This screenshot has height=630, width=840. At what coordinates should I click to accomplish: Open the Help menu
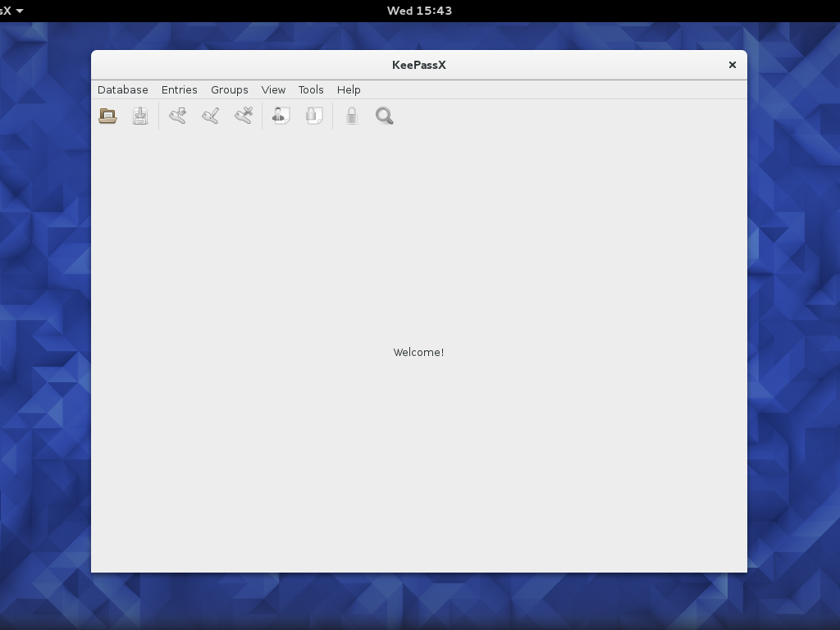coord(349,90)
